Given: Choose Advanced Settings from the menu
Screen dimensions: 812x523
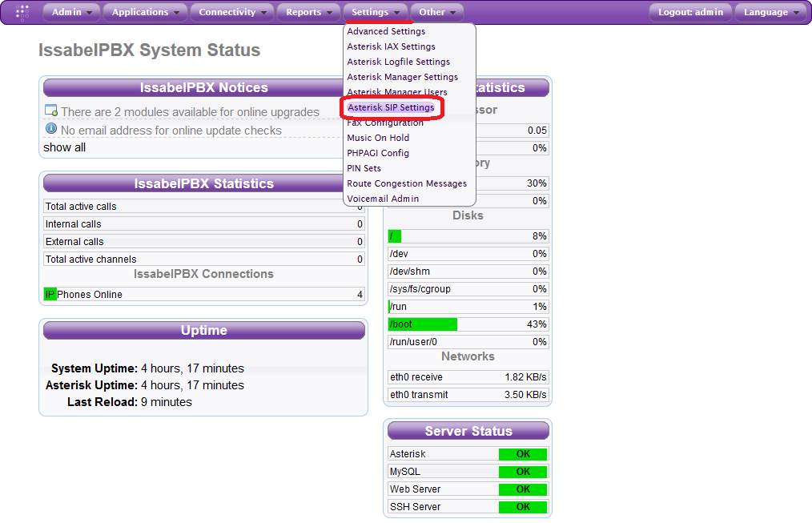Looking at the screenshot, I should tap(386, 31).
